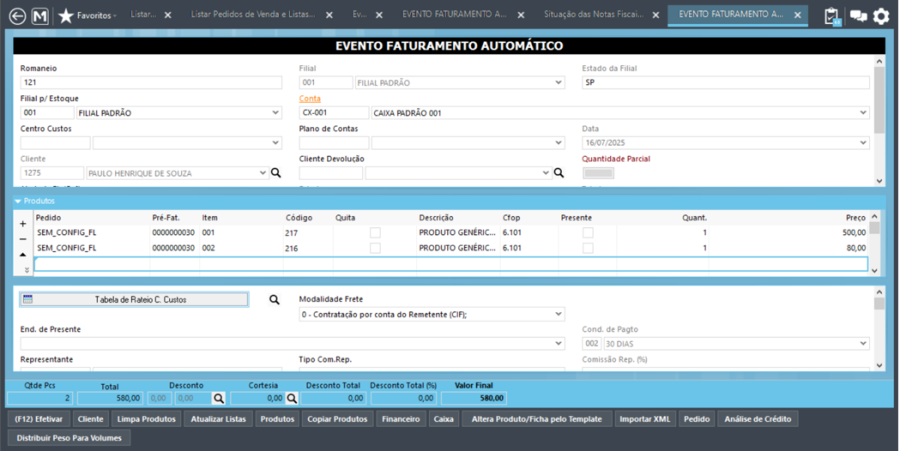This screenshot has width=900, height=451.
Task: Open the Filial p/ Estoque dropdown
Action: point(275,113)
